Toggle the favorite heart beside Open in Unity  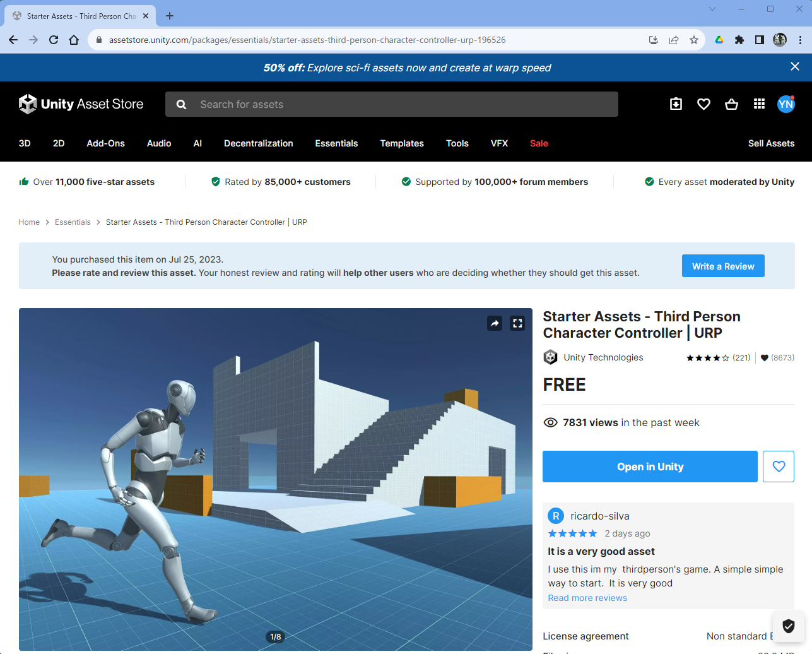point(779,467)
